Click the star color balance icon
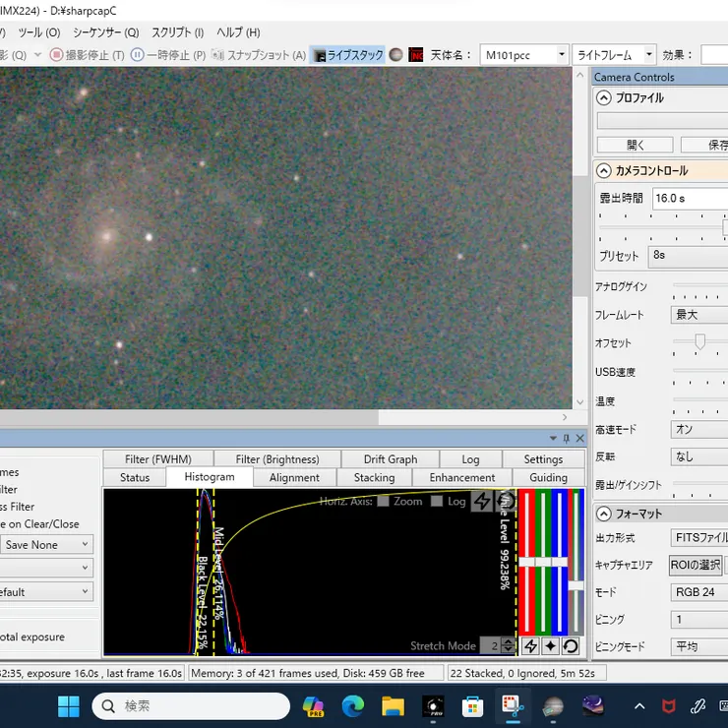This screenshot has height=728, width=728. (550, 646)
